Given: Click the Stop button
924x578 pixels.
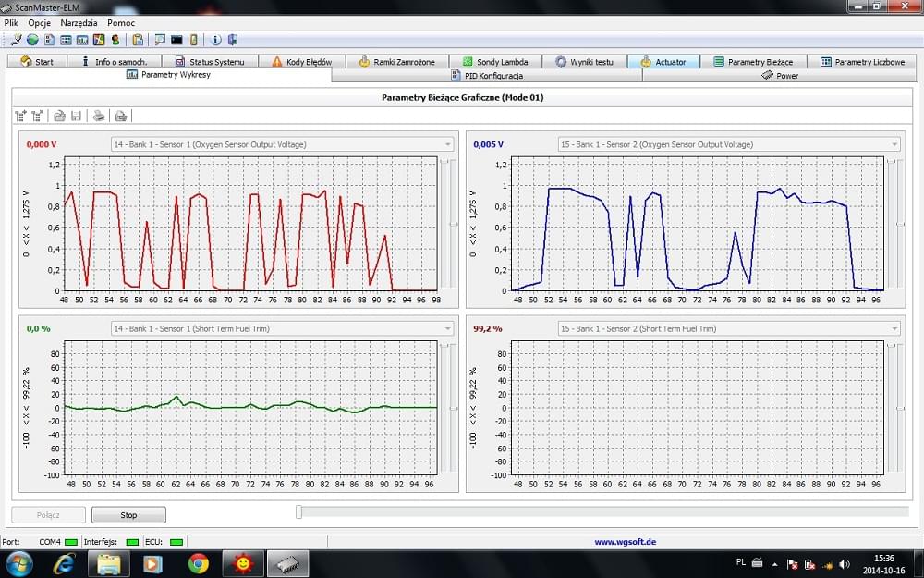Looking at the screenshot, I should 128,515.
